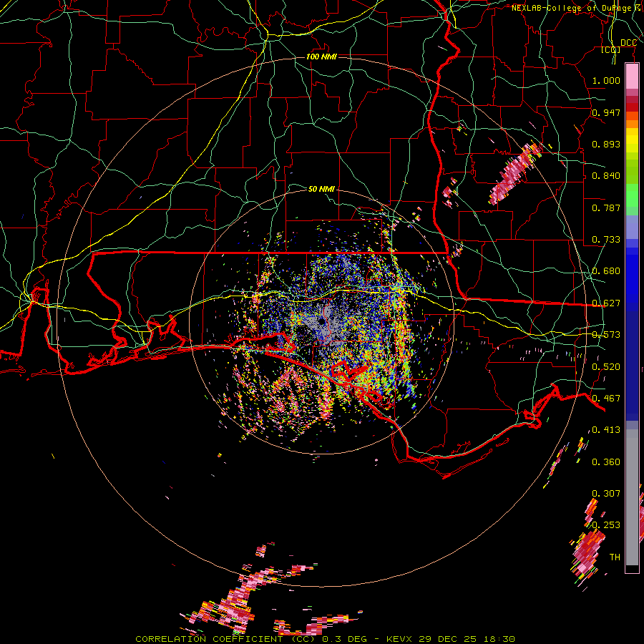Select the 0.947 legend value
This screenshot has width=644, height=644.
point(606,112)
